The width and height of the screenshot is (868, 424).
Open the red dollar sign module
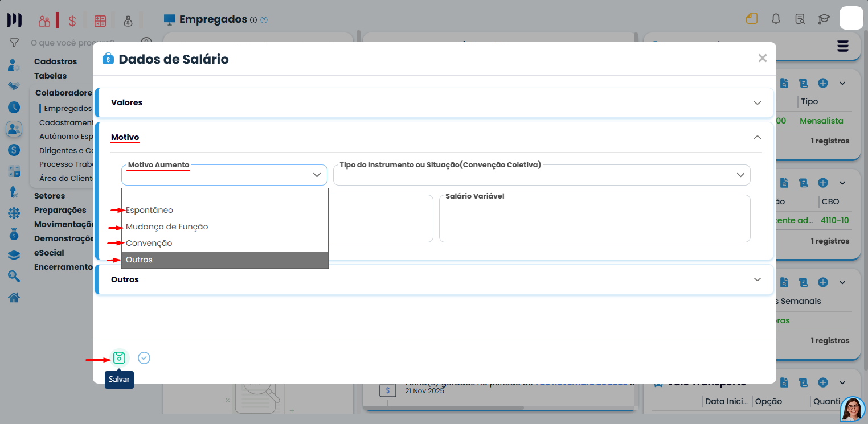pyautogui.click(x=72, y=21)
